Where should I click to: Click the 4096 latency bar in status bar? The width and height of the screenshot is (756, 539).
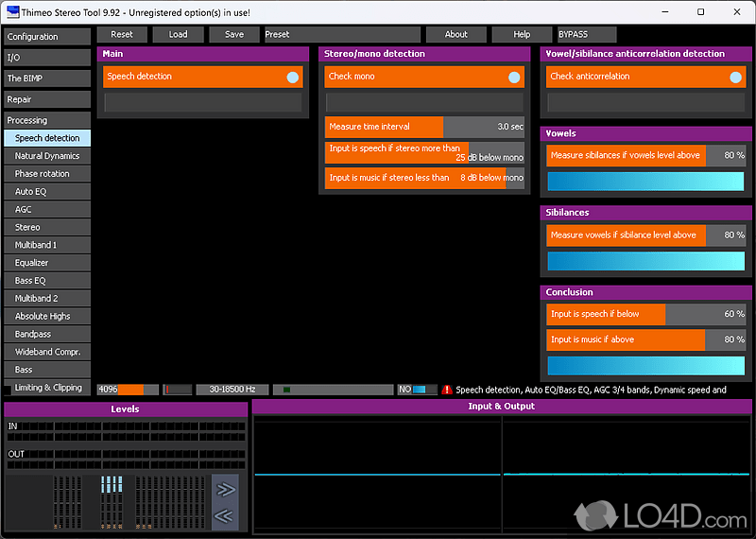(x=128, y=390)
